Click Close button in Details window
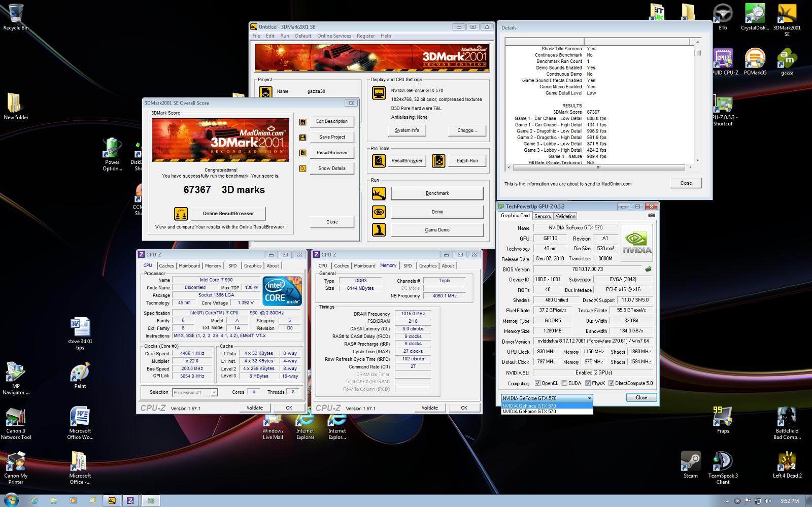This screenshot has width=812, height=507. (686, 183)
